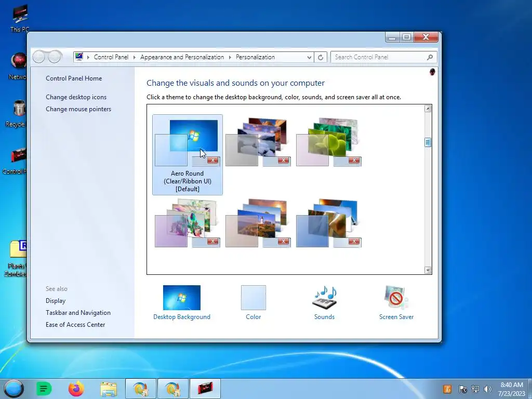
Task: Expand breadcrumb arrow before Control Panel
Action: tap(88, 57)
